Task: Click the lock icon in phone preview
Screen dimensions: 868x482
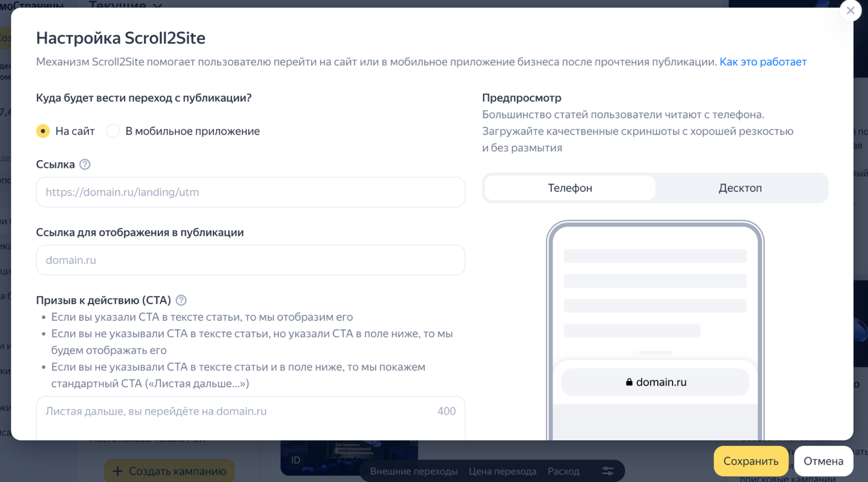Action: [x=629, y=382]
